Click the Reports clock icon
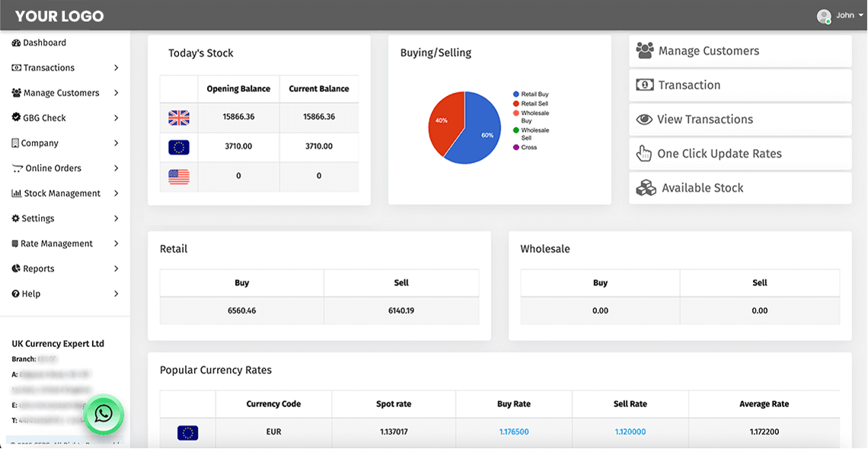 (17, 269)
